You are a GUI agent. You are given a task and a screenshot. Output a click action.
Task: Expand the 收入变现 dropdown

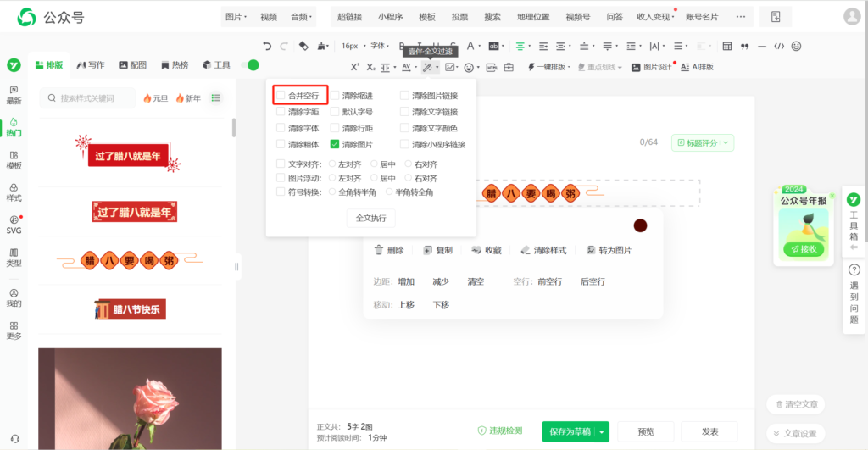tap(655, 17)
